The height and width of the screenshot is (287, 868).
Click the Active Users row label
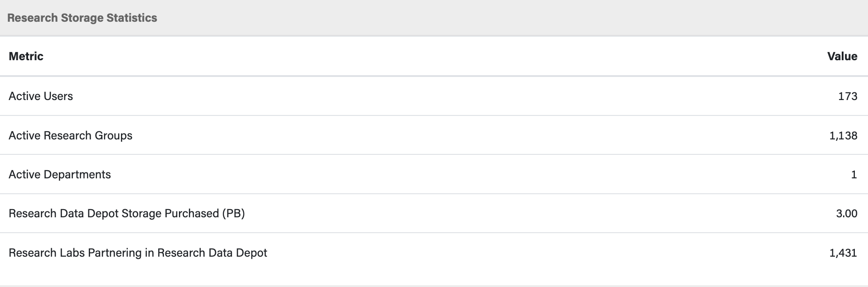click(41, 96)
